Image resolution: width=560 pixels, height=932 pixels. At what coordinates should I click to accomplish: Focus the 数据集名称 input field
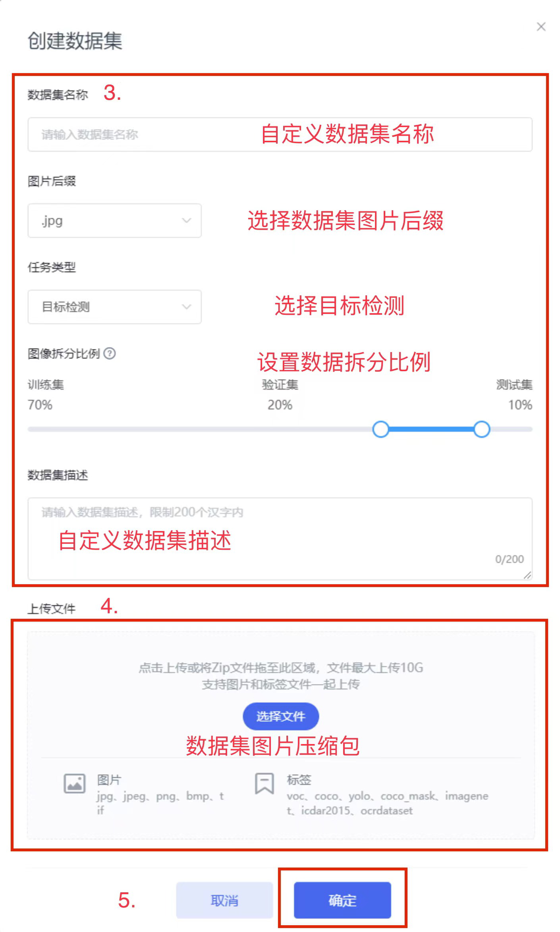[x=280, y=134]
